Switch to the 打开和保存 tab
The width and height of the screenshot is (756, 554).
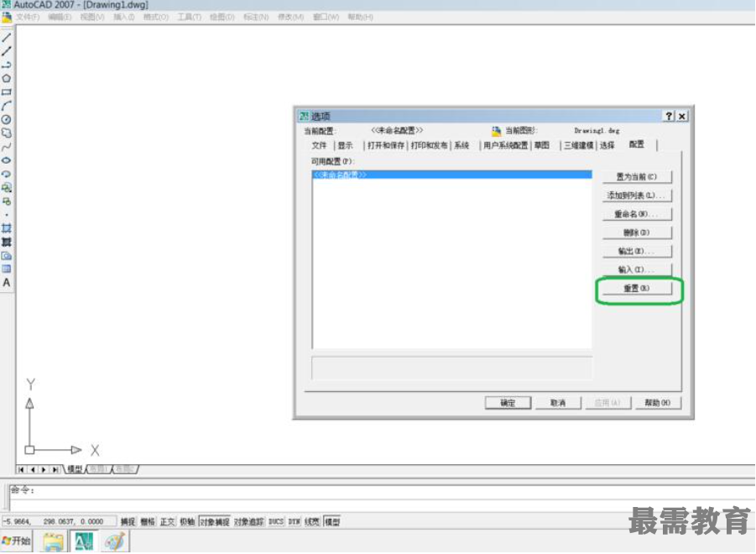click(x=386, y=145)
